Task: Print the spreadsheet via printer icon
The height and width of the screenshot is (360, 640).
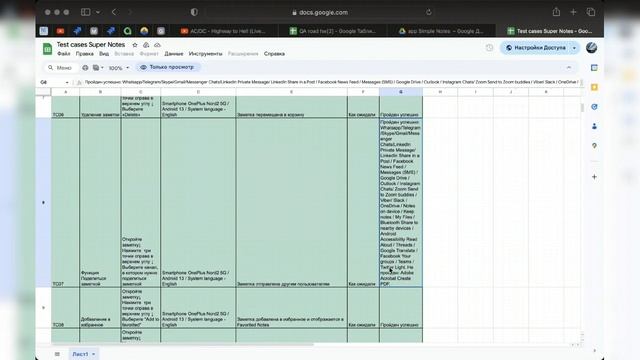Action: click(85, 68)
